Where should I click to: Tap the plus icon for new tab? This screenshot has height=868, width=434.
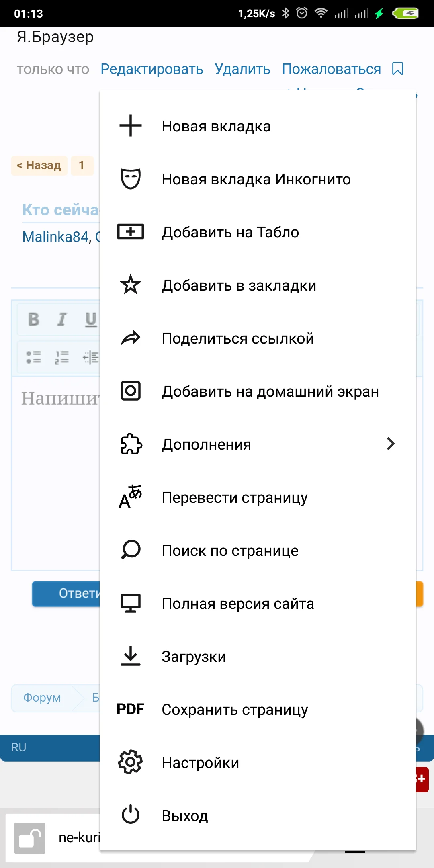(131, 126)
